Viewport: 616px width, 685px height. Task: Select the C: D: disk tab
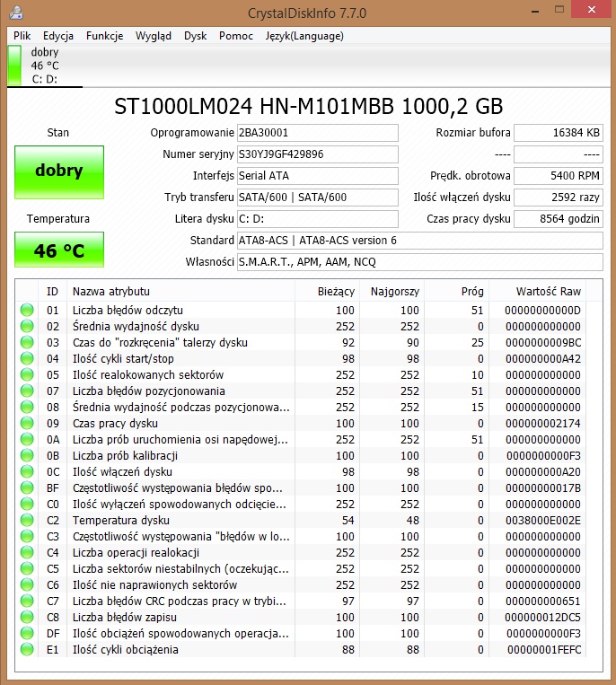coord(45,66)
